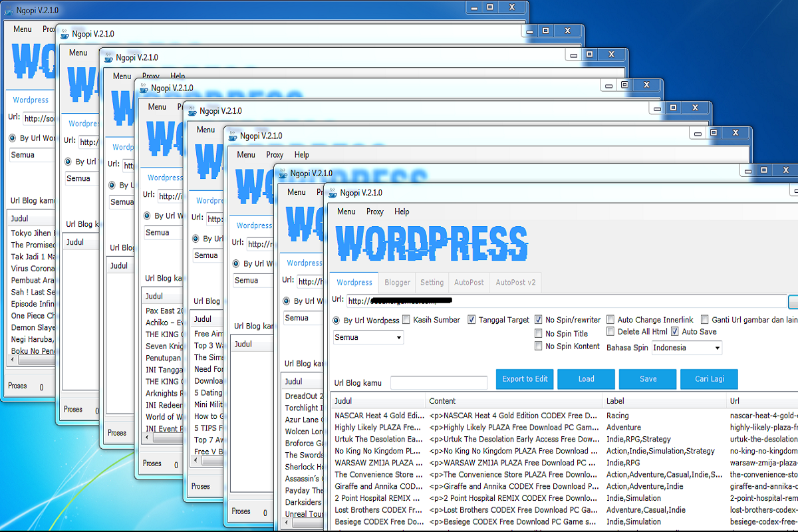Screen dimensions: 798x532
Task: Enable the Delete All Html checkbox
Action: (x=610, y=331)
